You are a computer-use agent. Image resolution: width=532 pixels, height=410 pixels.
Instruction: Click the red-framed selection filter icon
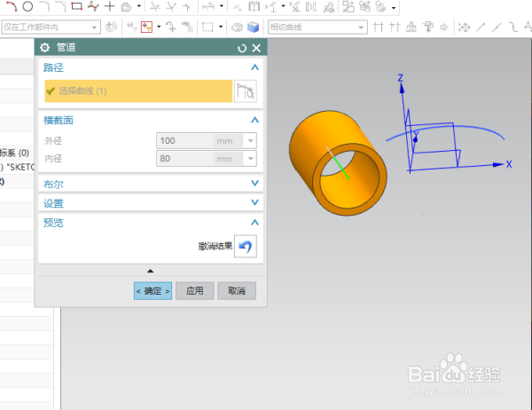pos(146,28)
